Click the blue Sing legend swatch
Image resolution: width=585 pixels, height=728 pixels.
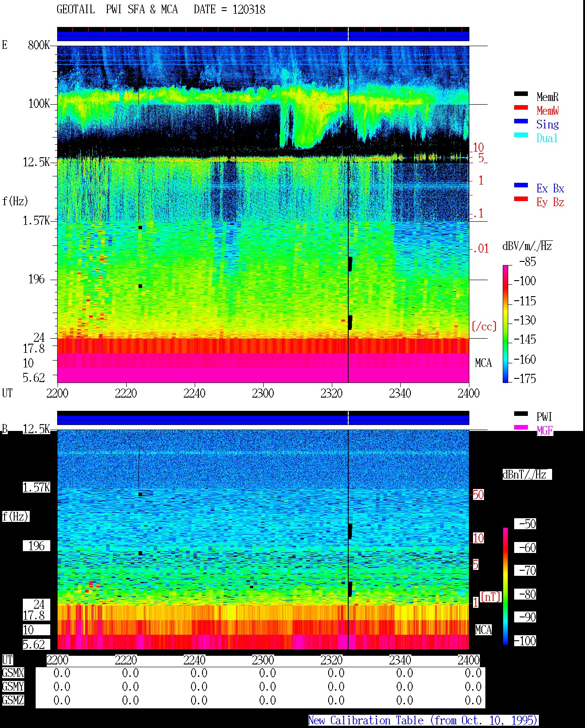click(x=521, y=122)
